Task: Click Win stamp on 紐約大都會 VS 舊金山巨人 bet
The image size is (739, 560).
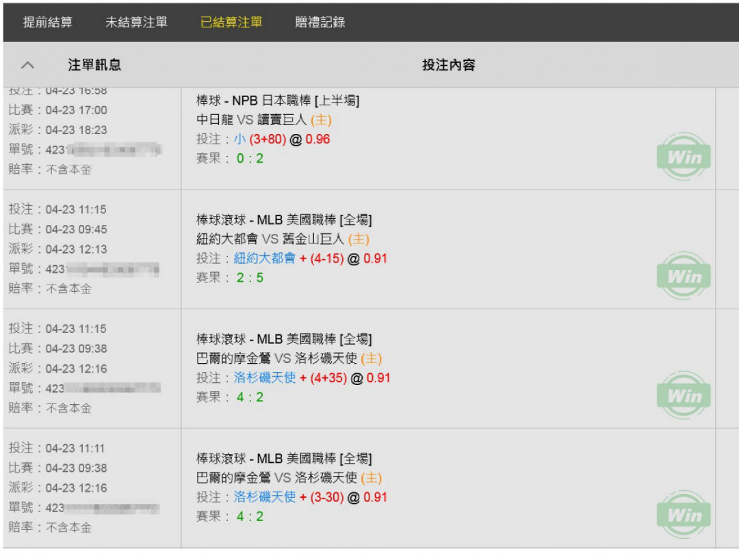Action: click(x=684, y=276)
